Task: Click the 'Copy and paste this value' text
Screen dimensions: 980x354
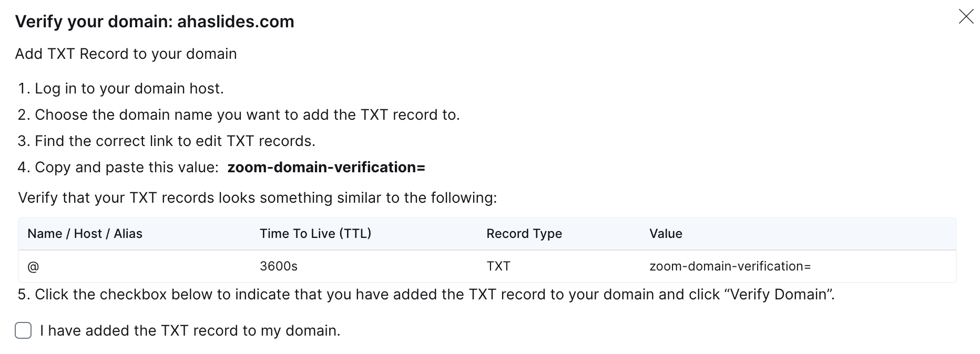Action: 126,167
